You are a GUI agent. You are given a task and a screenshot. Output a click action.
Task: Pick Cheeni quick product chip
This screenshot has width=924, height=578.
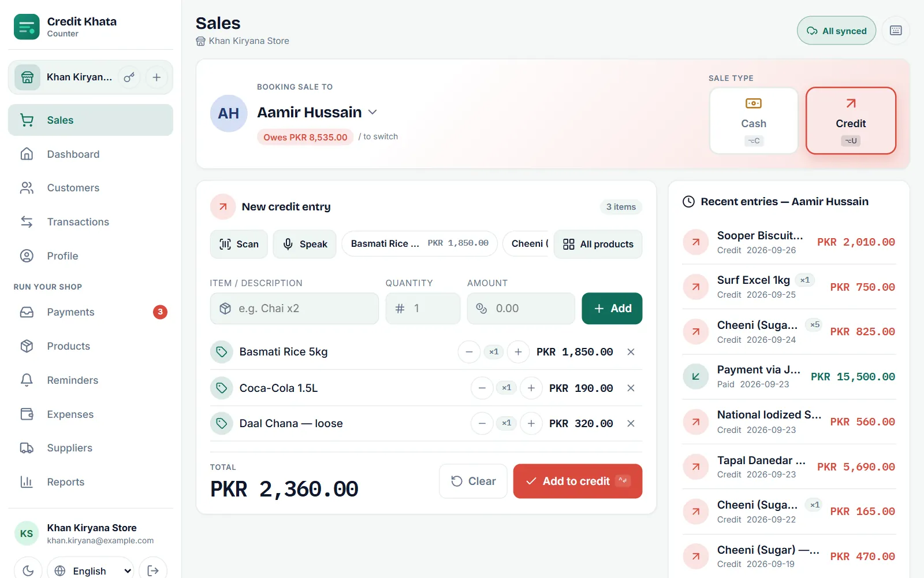coord(527,243)
